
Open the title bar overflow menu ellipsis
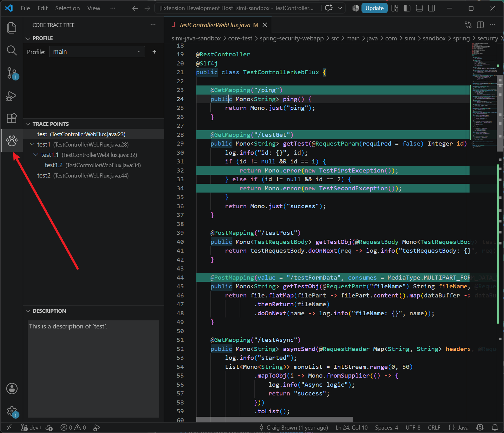(113, 8)
